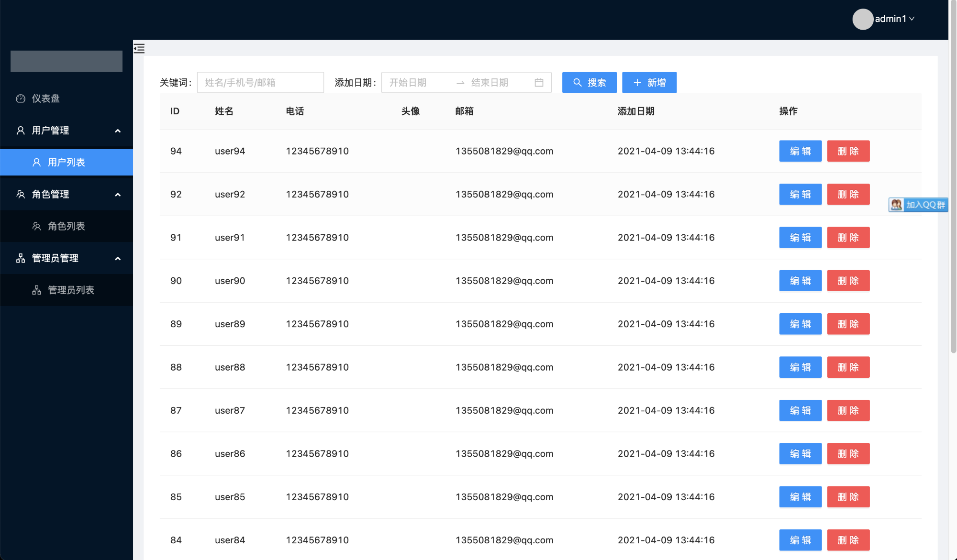This screenshot has width=957, height=560.
Task: Edit user92 via 编辑 button
Action: [x=800, y=194]
